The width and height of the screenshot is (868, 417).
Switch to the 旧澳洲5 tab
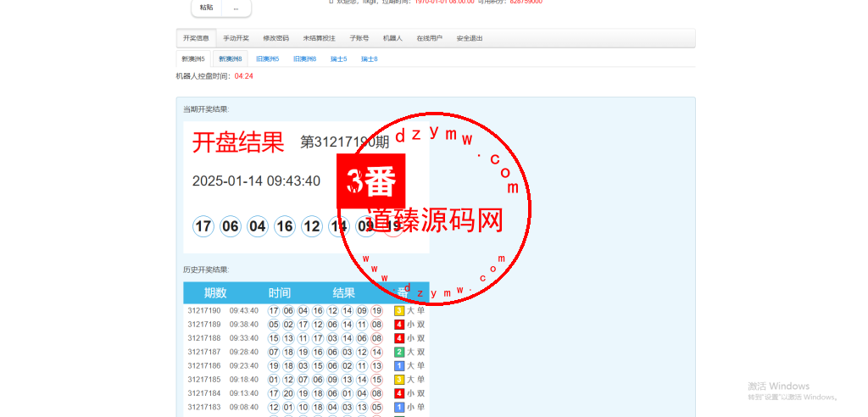267,58
